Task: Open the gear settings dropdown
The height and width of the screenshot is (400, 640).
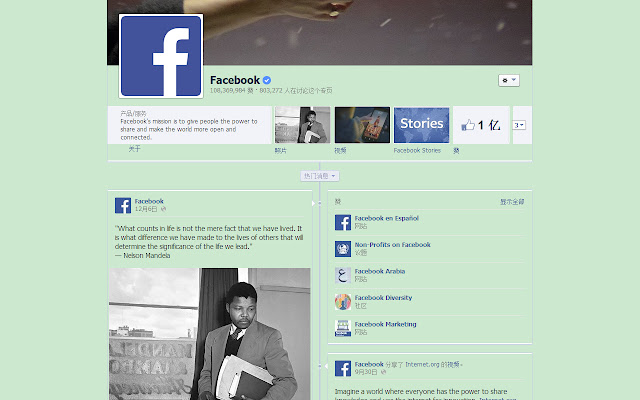Action: point(509,80)
